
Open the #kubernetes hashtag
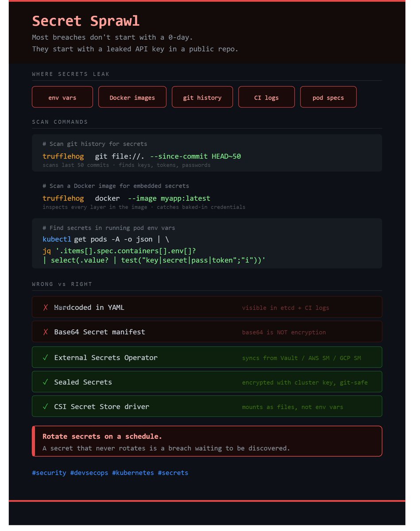click(x=133, y=473)
